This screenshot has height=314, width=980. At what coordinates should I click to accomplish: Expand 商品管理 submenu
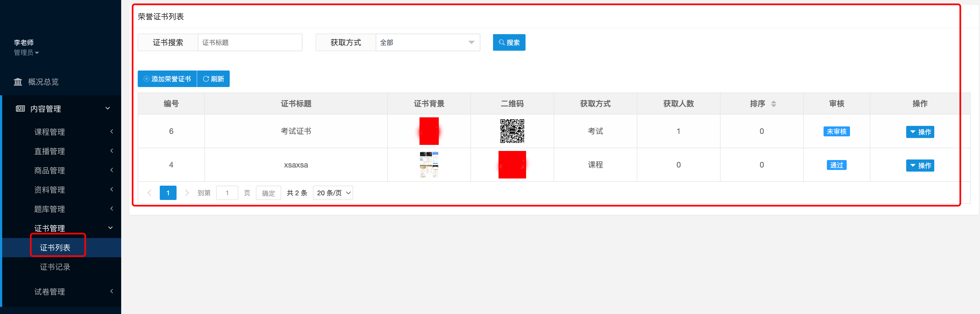[x=112, y=170]
